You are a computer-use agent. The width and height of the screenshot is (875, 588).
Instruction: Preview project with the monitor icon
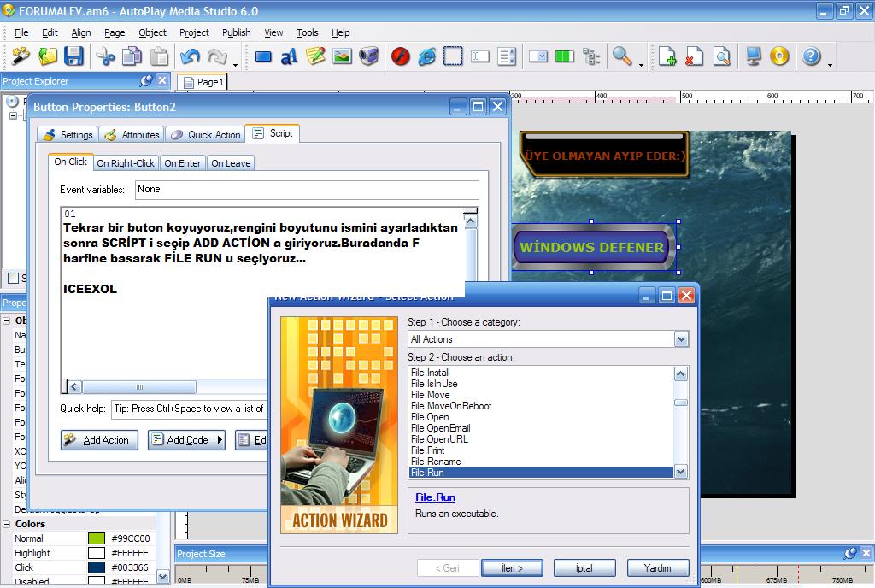(x=753, y=56)
